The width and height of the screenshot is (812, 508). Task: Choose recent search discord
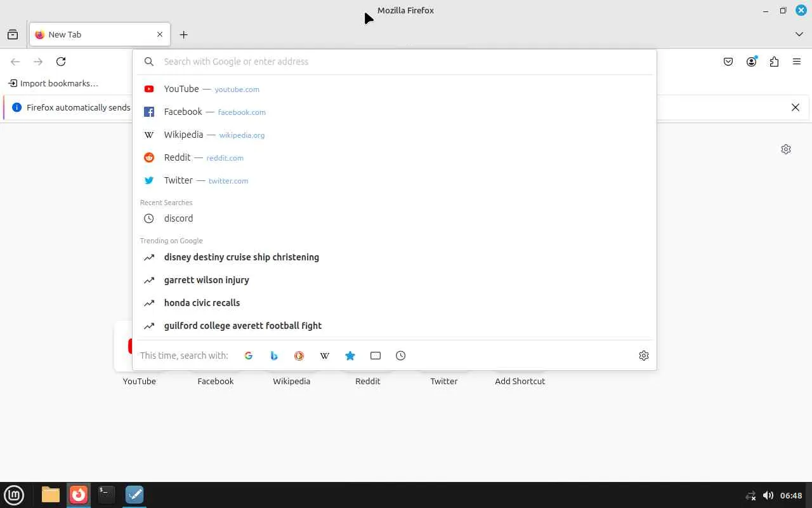395,218
